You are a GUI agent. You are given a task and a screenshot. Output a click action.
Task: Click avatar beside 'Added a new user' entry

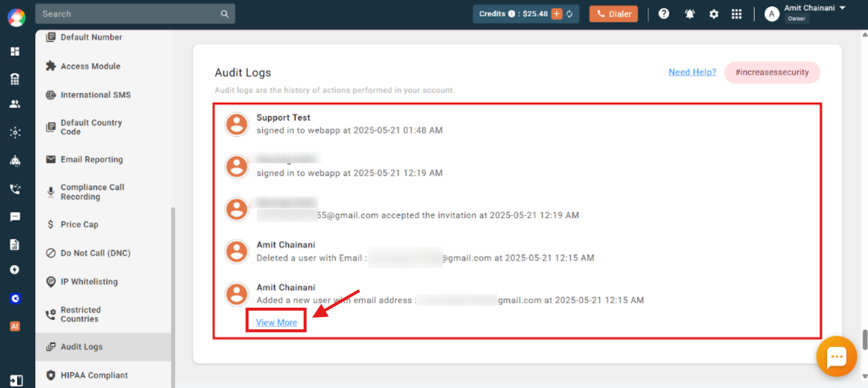coord(237,294)
